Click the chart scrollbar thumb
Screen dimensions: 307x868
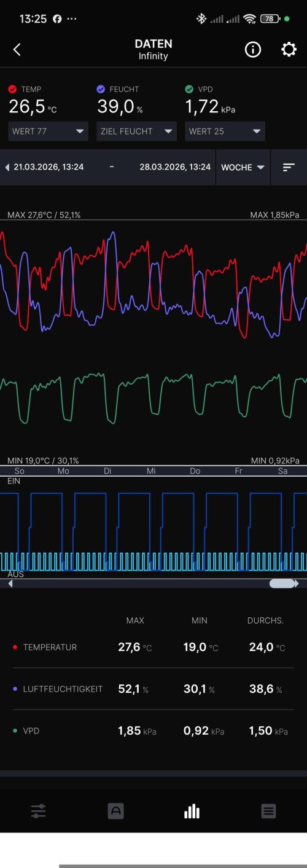[x=282, y=584]
